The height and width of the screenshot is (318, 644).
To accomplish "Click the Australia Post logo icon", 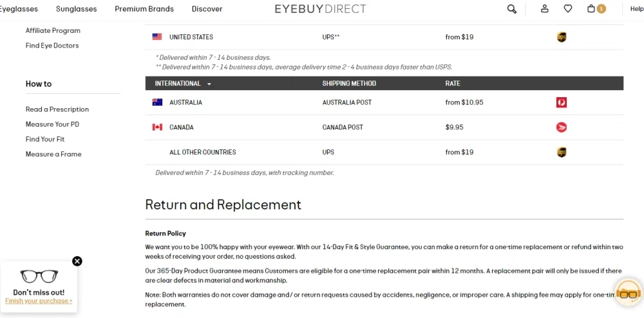I will pyautogui.click(x=561, y=102).
